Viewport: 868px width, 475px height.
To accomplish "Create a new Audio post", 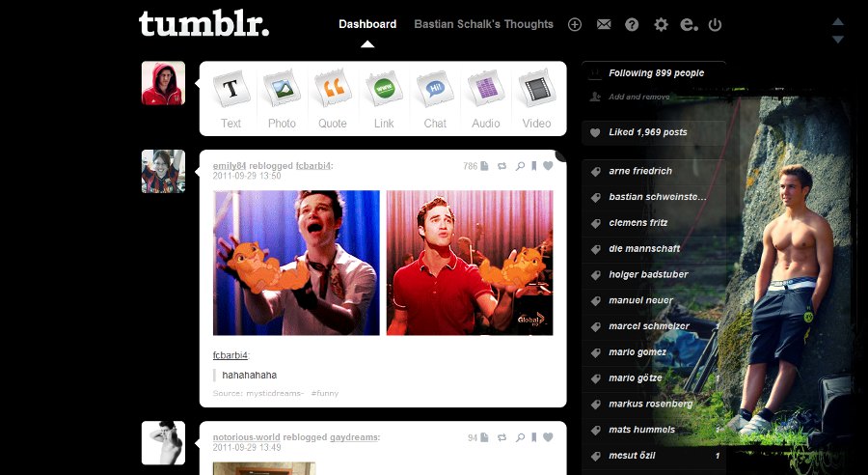I will coord(485,99).
